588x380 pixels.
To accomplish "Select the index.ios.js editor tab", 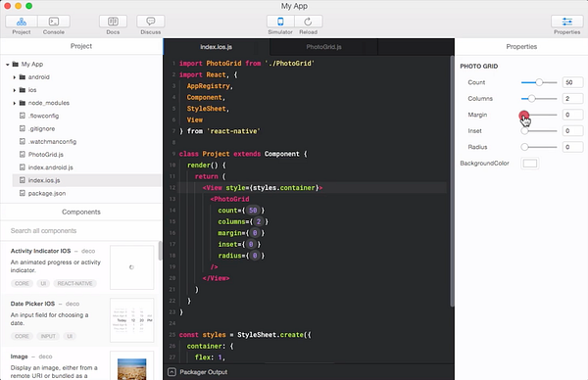I will [x=216, y=47].
